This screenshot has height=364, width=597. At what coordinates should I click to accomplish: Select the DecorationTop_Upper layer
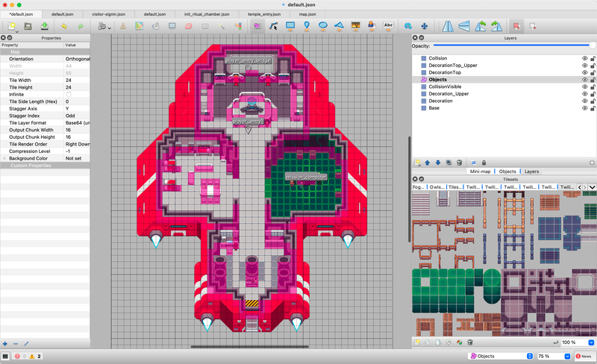point(454,65)
